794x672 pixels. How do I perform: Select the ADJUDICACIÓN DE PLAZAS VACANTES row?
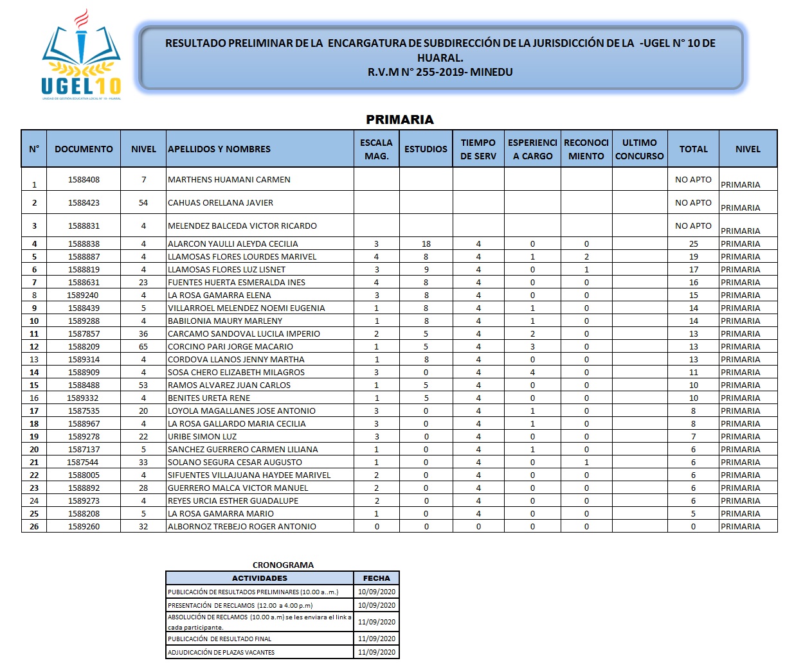click(x=221, y=653)
